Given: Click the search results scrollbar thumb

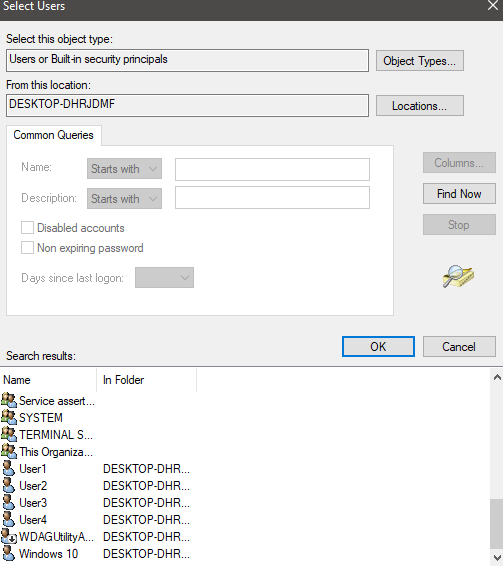Looking at the screenshot, I should pos(497,524).
